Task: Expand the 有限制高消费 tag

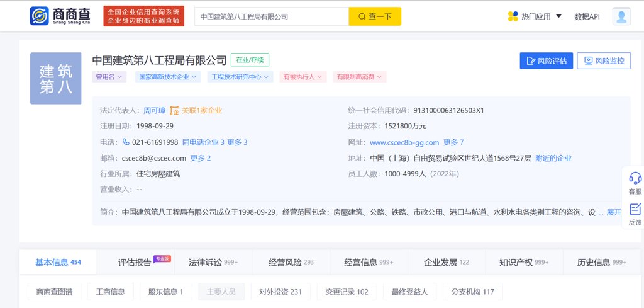Action: 360,77
